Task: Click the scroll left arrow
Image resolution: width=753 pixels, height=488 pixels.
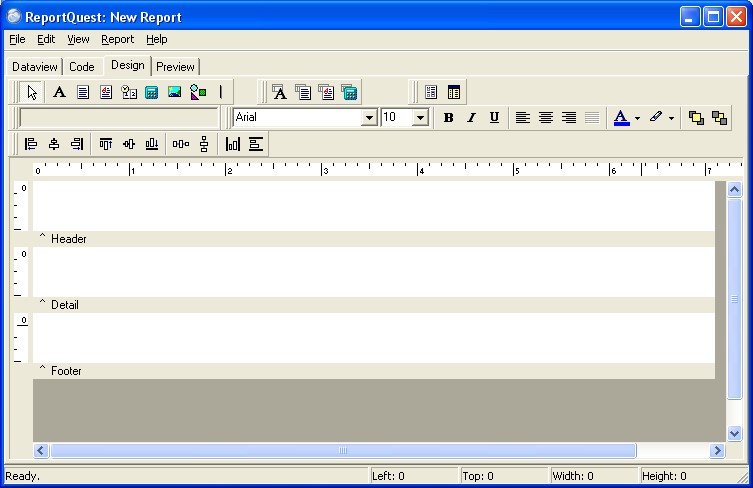Action: (41, 451)
